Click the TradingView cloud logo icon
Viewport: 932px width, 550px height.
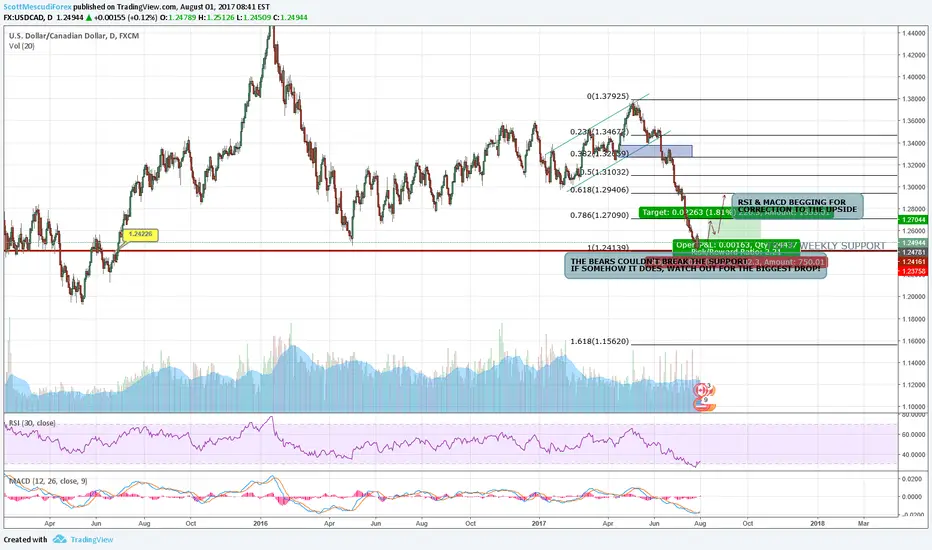(59, 539)
